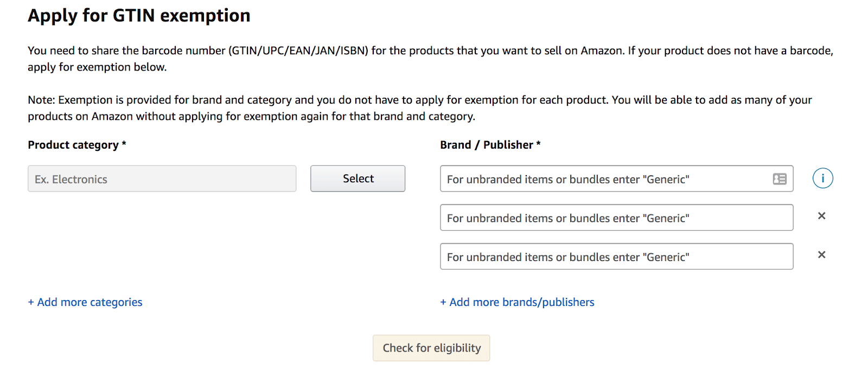Screen dimensions: 868x383
Task: Select the third brand name input field
Action: click(616, 257)
